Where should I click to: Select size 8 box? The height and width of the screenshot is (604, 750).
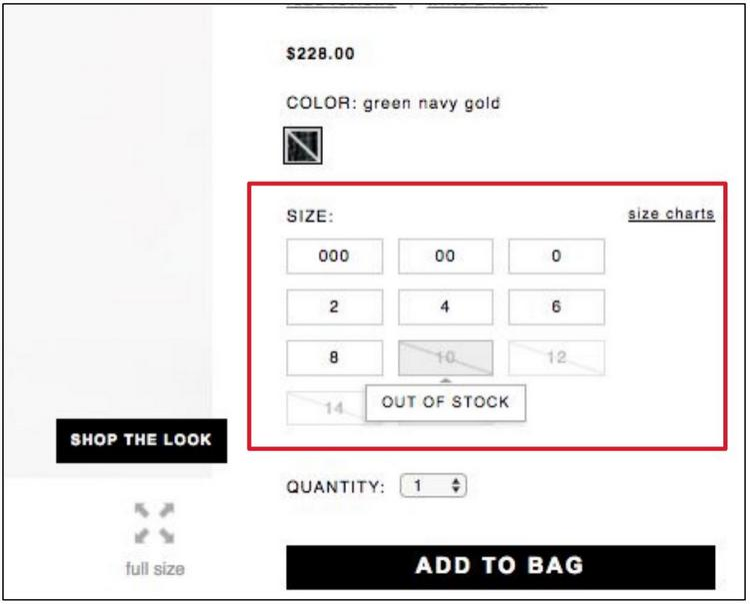point(334,358)
